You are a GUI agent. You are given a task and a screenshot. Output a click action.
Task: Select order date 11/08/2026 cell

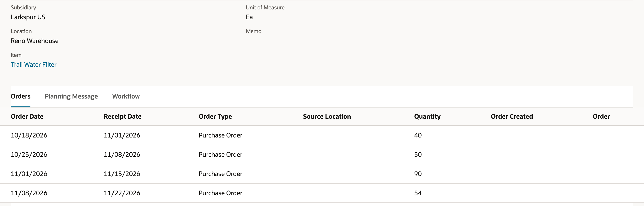click(29, 193)
